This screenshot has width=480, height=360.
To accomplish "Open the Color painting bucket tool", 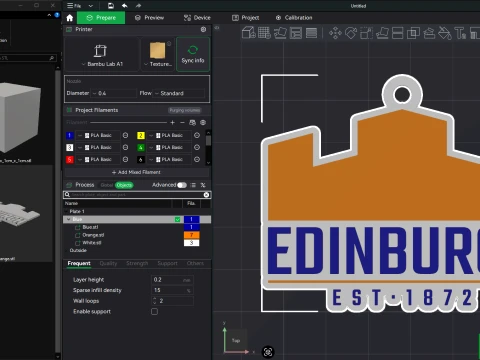I will point(445,33).
